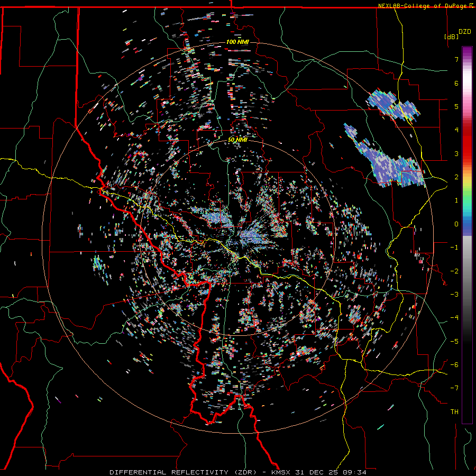Click the -3 value on color scale
The height and width of the screenshot is (476, 476).
[454, 294]
